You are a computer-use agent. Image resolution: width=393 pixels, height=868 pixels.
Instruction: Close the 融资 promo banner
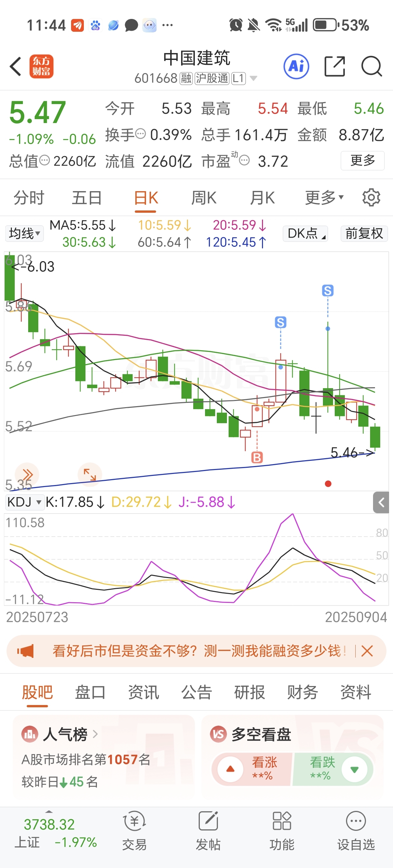367,651
